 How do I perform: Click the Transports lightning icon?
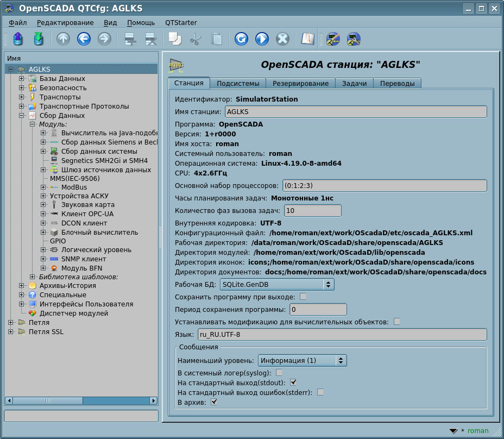tap(32, 97)
